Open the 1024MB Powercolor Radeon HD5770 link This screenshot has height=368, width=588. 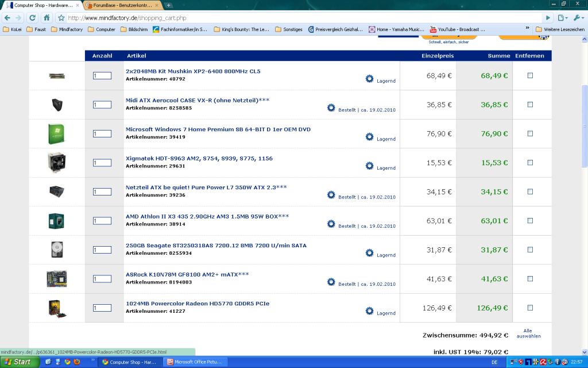198,304
